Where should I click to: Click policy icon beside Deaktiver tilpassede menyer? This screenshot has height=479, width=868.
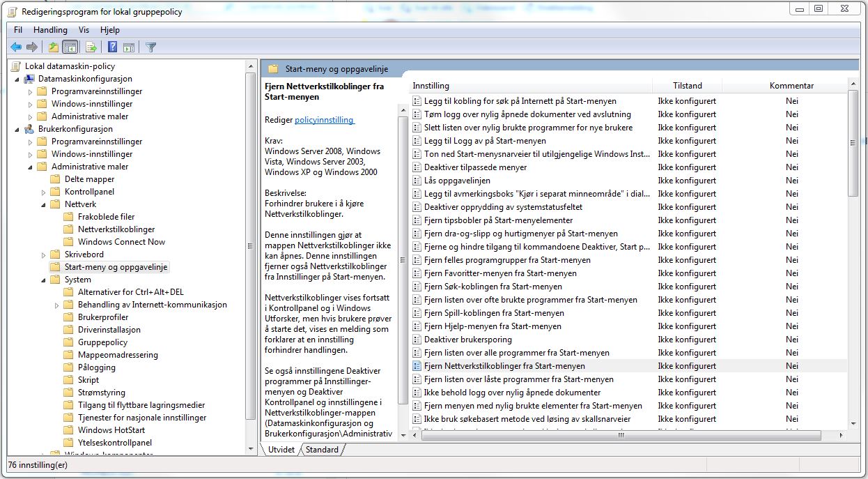417,167
